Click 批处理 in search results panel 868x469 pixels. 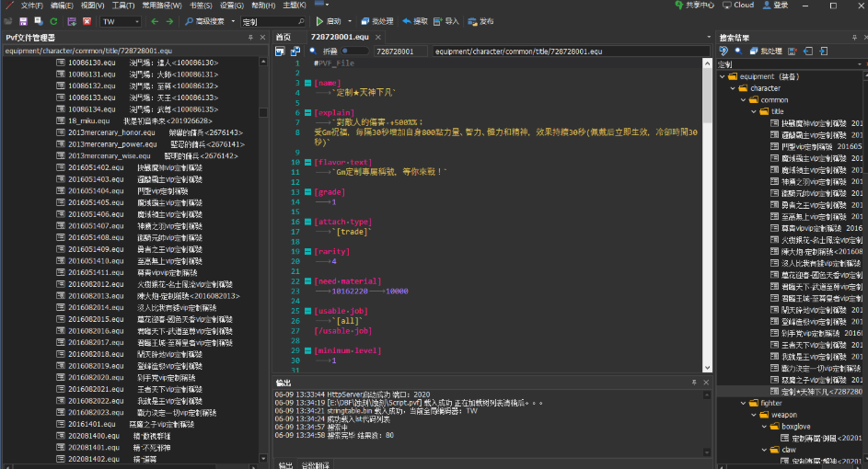(x=766, y=51)
